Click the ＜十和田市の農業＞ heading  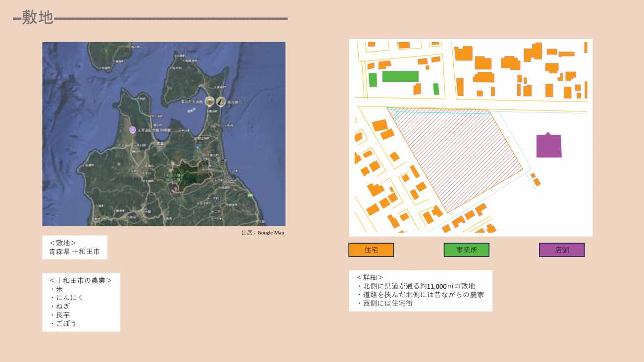(x=81, y=280)
